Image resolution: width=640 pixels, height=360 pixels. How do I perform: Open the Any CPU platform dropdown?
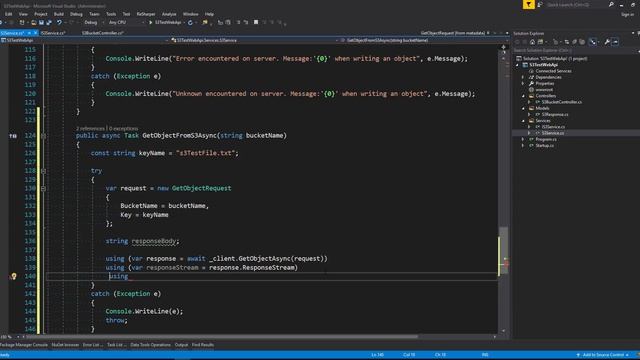127,22
